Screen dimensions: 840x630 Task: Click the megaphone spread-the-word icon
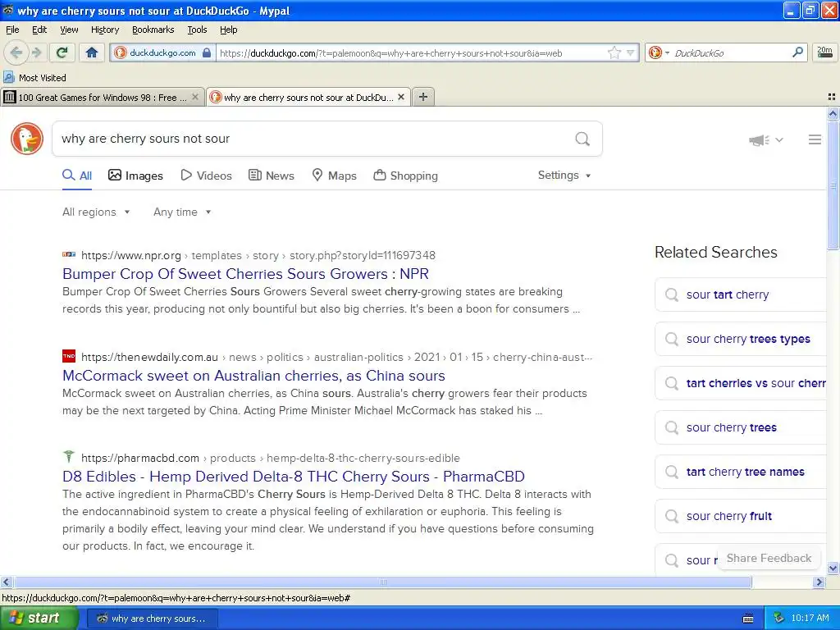pyautogui.click(x=759, y=139)
